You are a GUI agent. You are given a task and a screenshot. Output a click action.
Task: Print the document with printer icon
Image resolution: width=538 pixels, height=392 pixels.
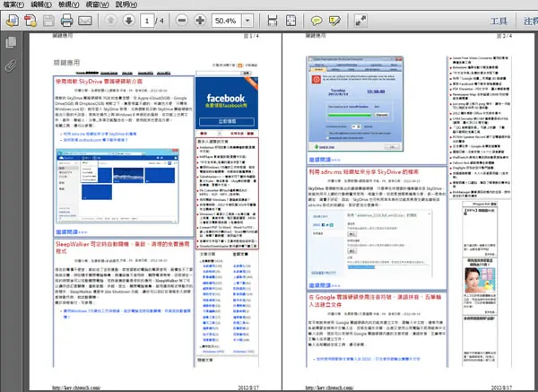coord(66,21)
